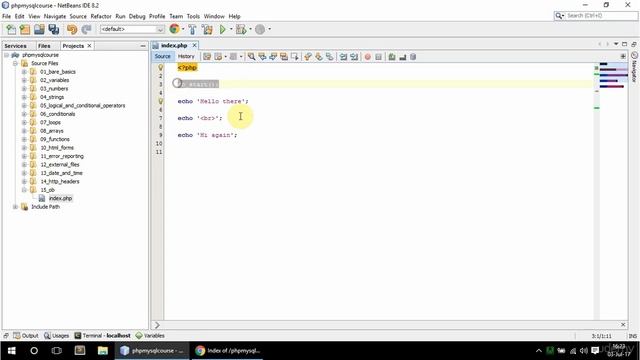Click the Build Project hammer icon
This screenshot has height=360, width=640.
[192, 29]
